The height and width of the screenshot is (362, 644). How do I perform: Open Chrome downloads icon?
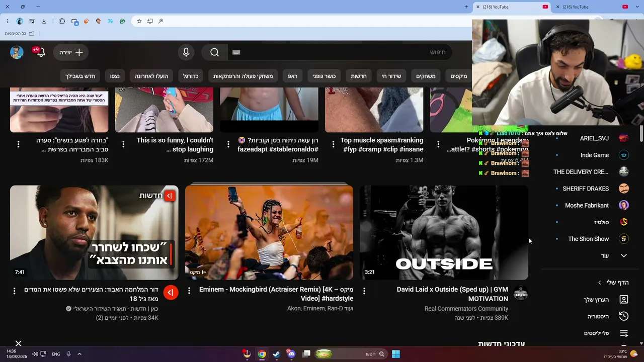pyautogui.click(x=44, y=21)
